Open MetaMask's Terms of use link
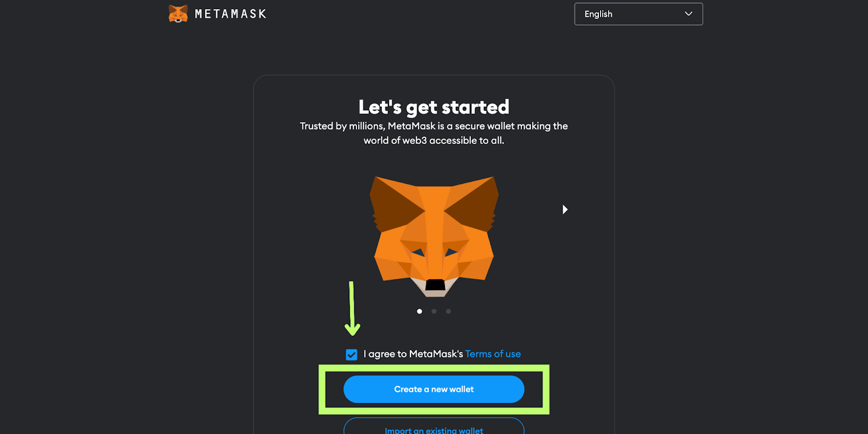This screenshot has height=434, width=868. (493, 354)
